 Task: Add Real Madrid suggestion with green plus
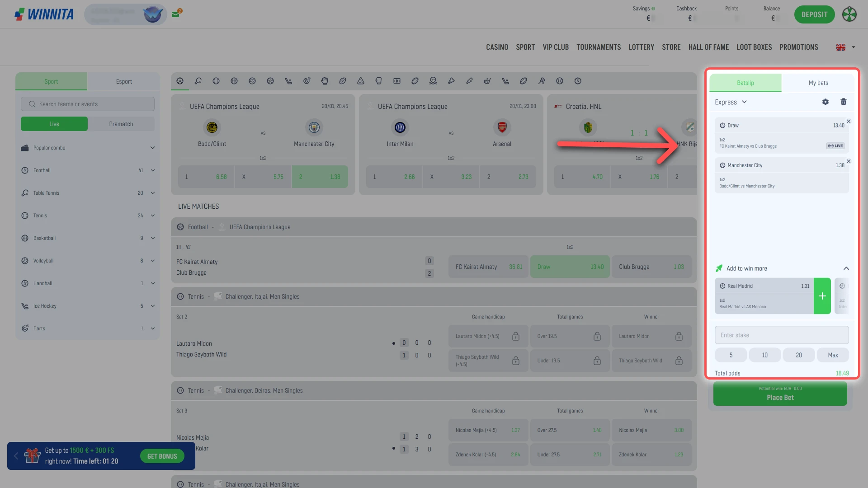point(822,296)
